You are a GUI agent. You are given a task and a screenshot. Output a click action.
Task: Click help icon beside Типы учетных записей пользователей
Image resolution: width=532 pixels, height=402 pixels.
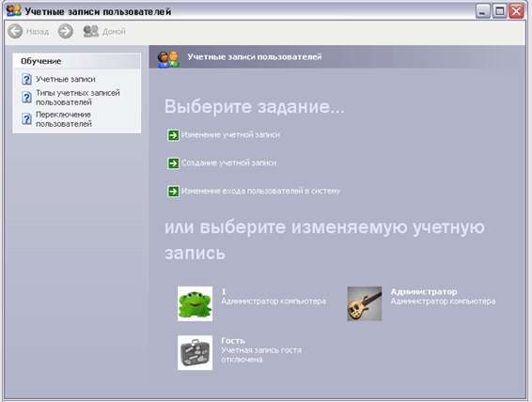pyautogui.click(x=27, y=98)
